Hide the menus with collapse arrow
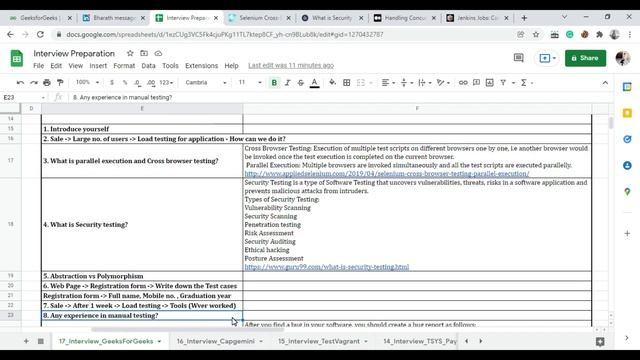The width and height of the screenshot is (640, 360). click(x=605, y=83)
